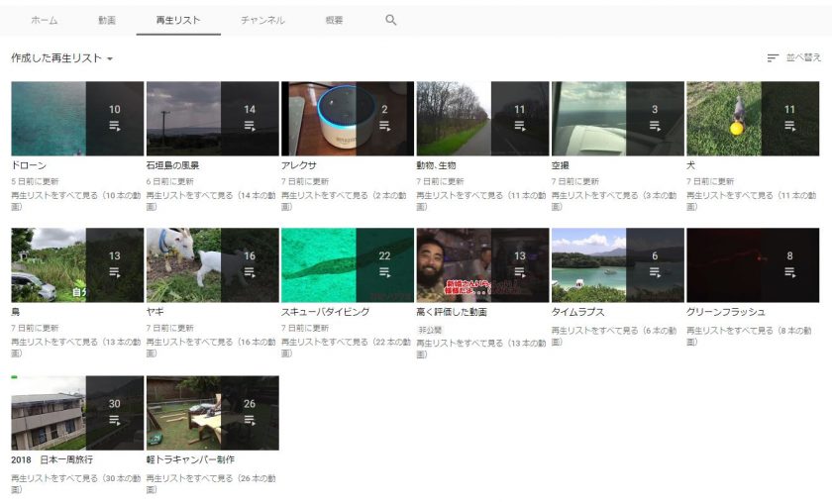Switch to the ホーム tab
This screenshot has height=504, width=832.
(44, 20)
